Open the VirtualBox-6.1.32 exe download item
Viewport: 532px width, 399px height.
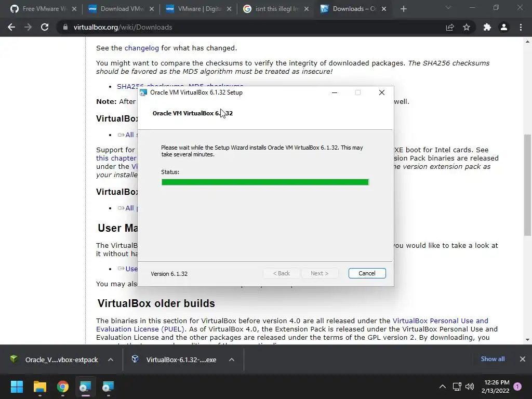point(175,360)
